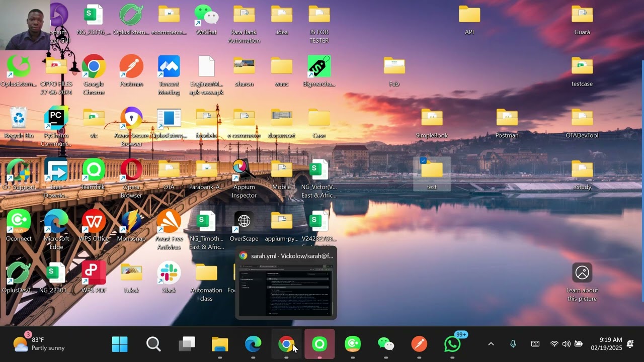Select the Google Chrome desktop shortcut
644x362 pixels.
point(94,75)
